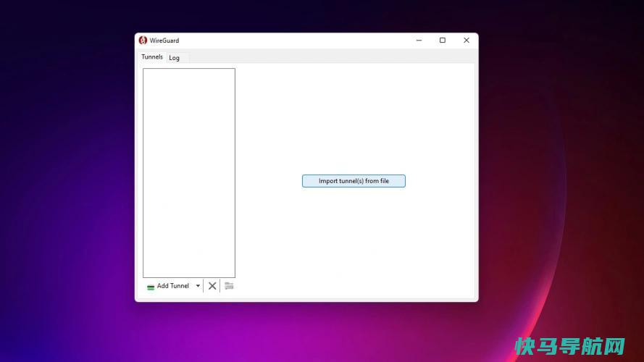Image resolution: width=644 pixels, height=362 pixels.
Task: Click the Import tunnel(s) from file button
Action: click(354, 181)
